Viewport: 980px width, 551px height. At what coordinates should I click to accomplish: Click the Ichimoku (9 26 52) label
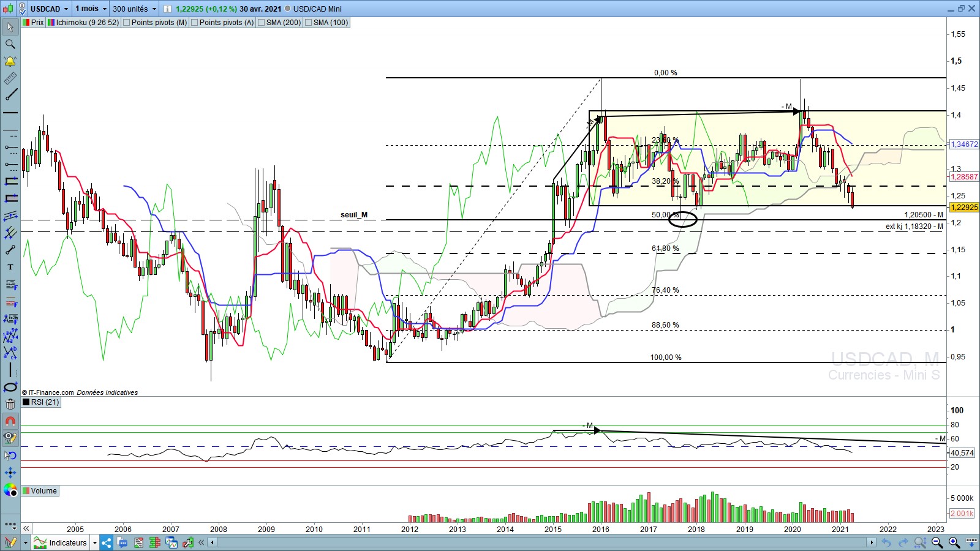point(87,23)
